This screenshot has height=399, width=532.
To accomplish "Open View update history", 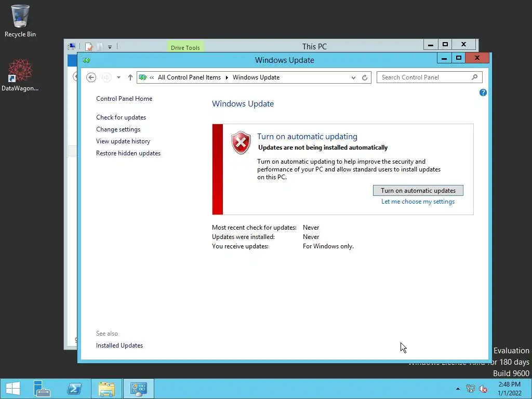I will tap(123, 141).
